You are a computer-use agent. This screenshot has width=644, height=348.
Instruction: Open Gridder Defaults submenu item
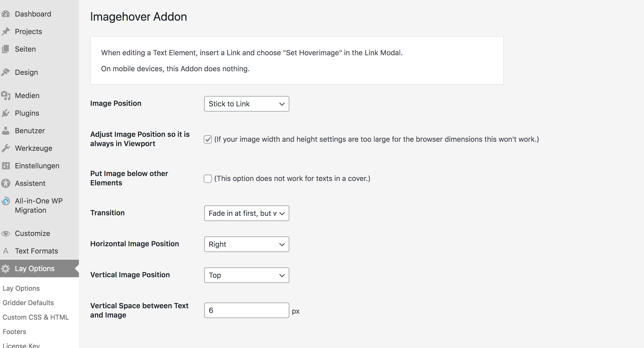tap(28, 303)
